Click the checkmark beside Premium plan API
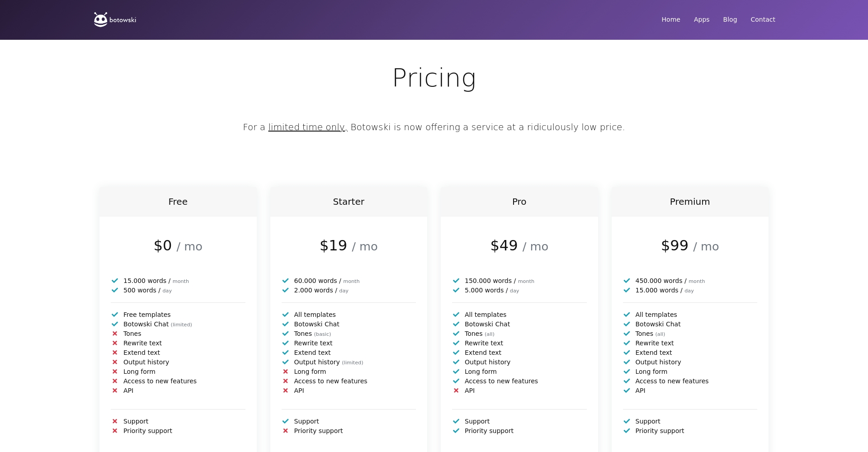This screenshot has width=868, height=452. (x=627, y=391)
